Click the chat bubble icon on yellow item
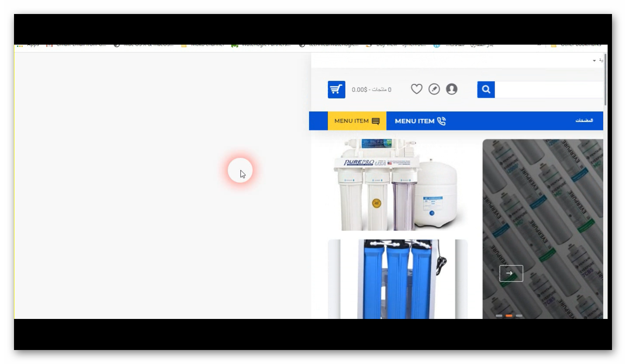The height and width of the screenshot is (364, 626). point(376,121)
